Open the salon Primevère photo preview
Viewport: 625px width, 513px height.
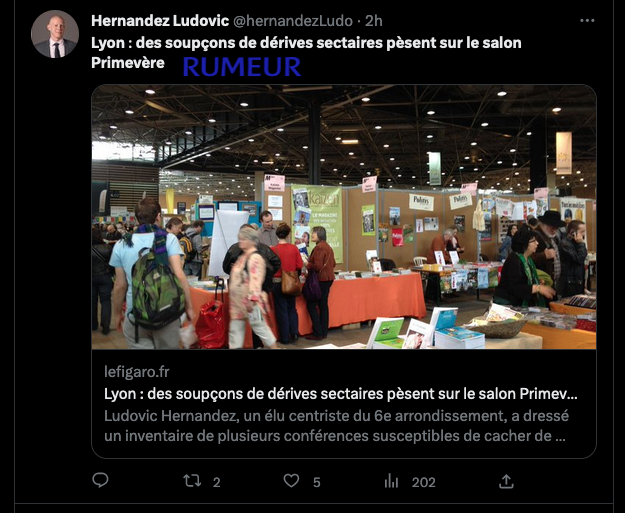344,217
